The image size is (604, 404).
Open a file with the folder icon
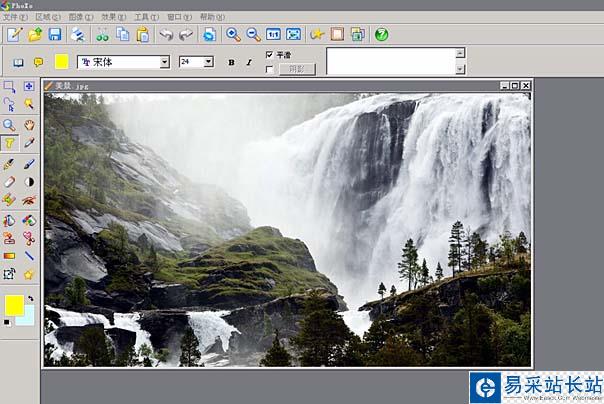[35, 35]
